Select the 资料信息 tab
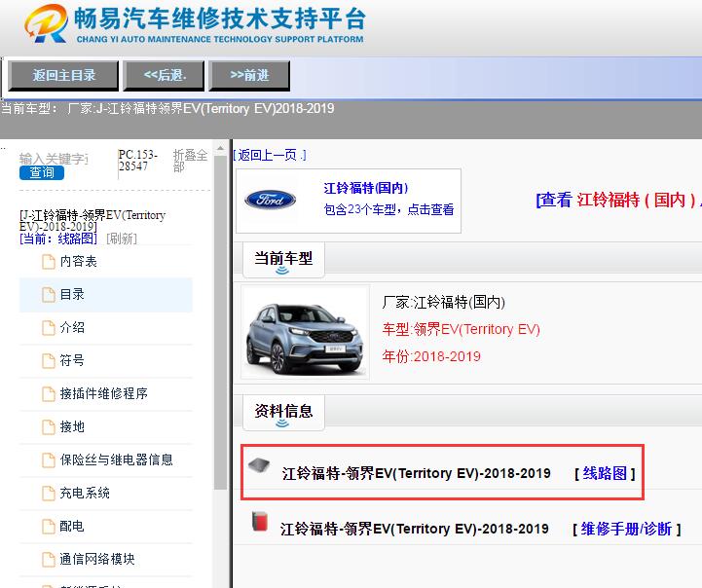 click(x=283, y=411)
